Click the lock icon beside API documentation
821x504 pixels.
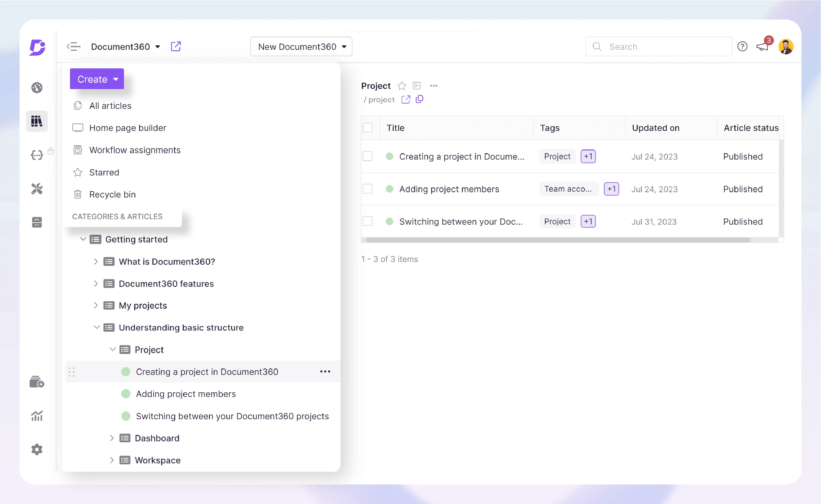click(50, 151)
